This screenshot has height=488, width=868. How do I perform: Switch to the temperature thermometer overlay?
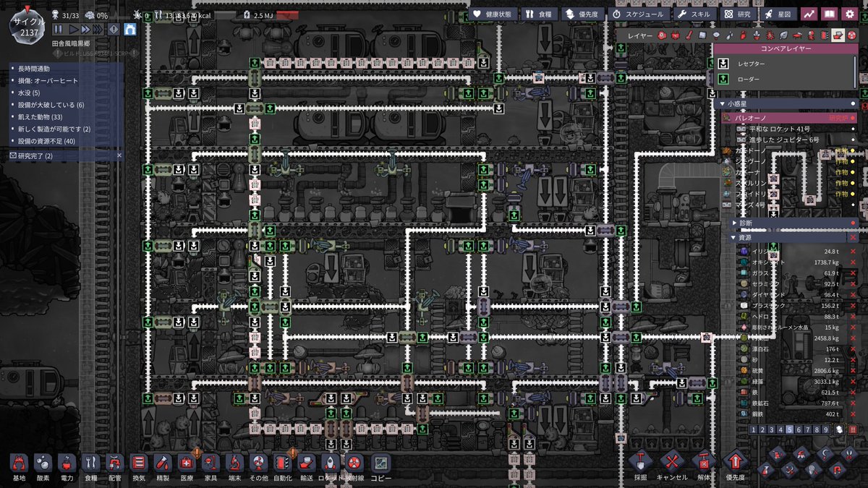click(689, 35)
